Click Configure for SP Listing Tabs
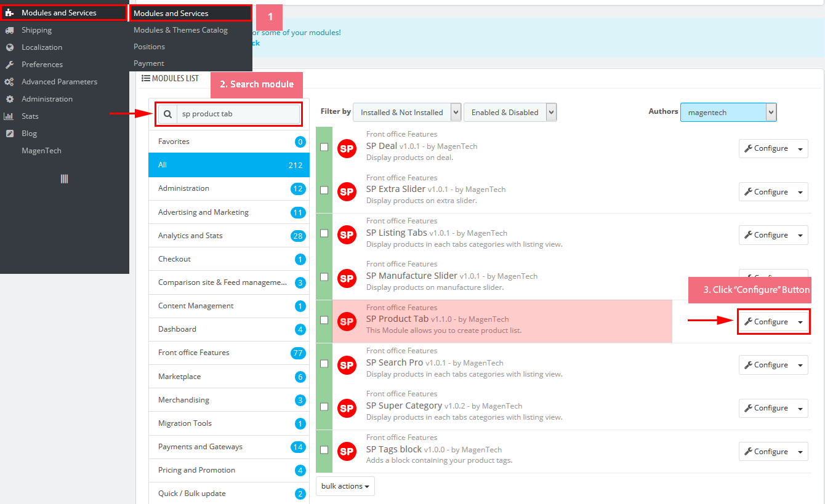 pos(767,235)
